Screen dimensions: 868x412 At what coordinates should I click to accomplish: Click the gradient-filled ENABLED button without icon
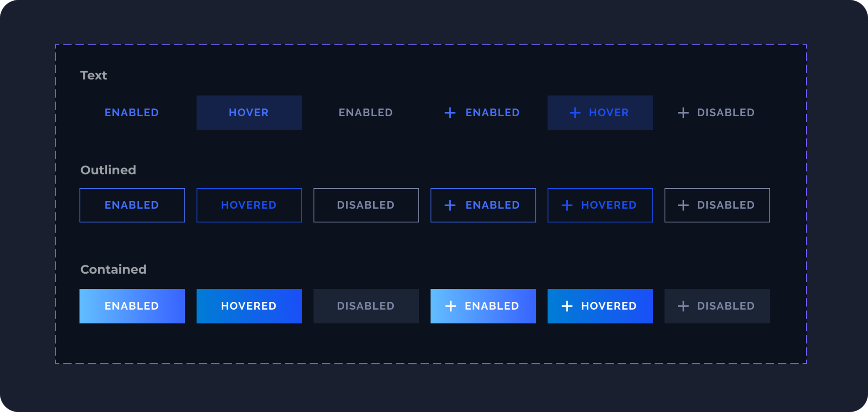(132, 306)
